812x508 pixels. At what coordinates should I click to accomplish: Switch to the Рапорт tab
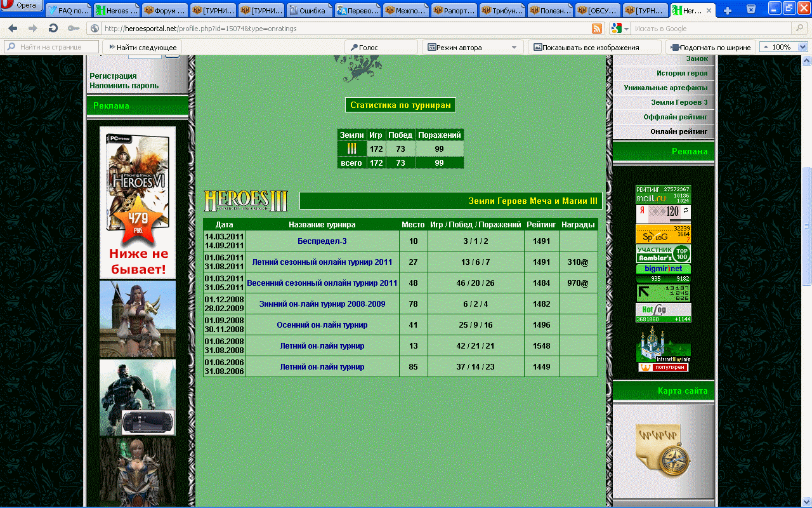454,11
